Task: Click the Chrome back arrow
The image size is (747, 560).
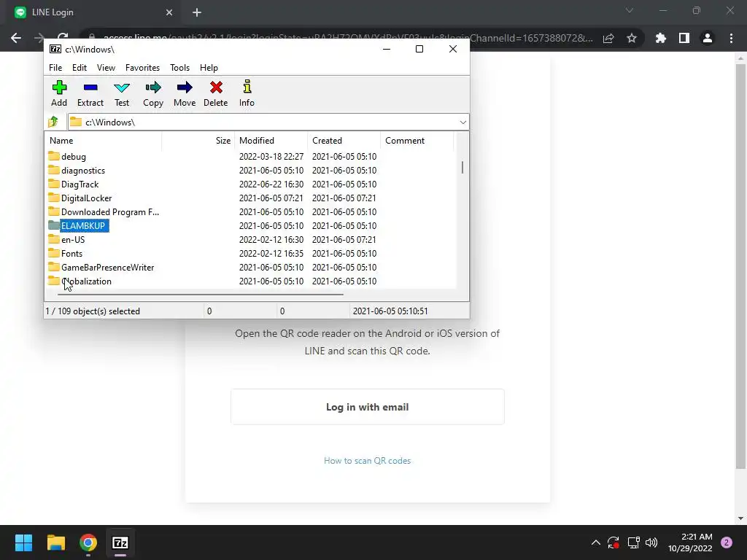Action: pyautogui.click(x=16, y=38)
